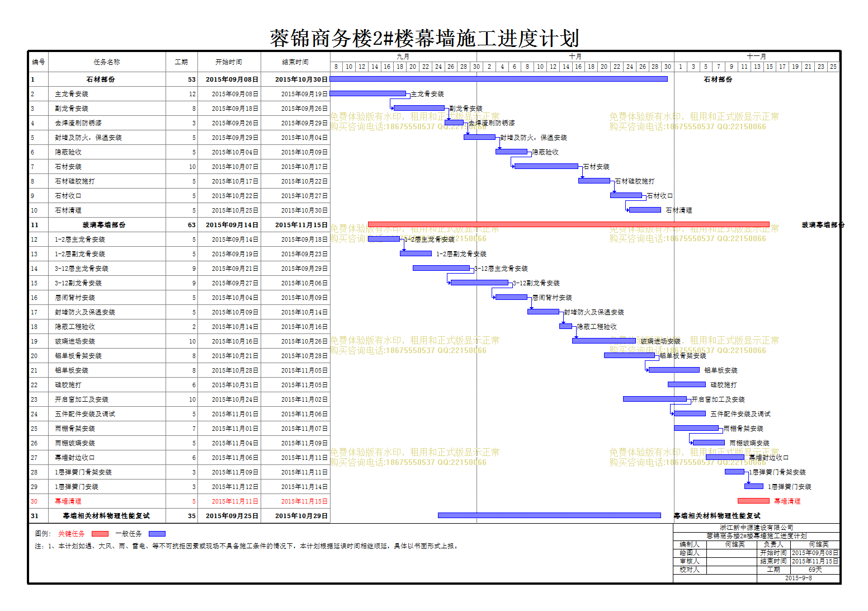This screenshot has height=611, width=868.
Task: Click 主龙骨安装 in row 2 of task table
Action: point(72,94)
